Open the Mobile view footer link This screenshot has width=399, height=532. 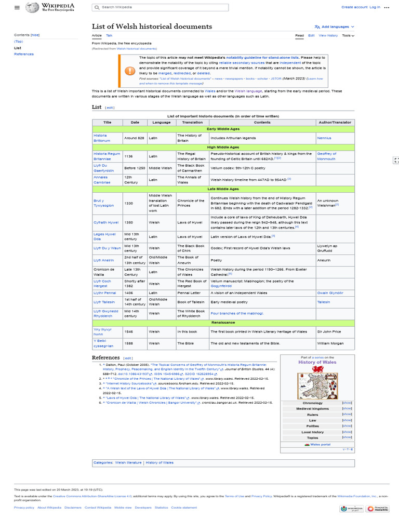pos(123,508)
